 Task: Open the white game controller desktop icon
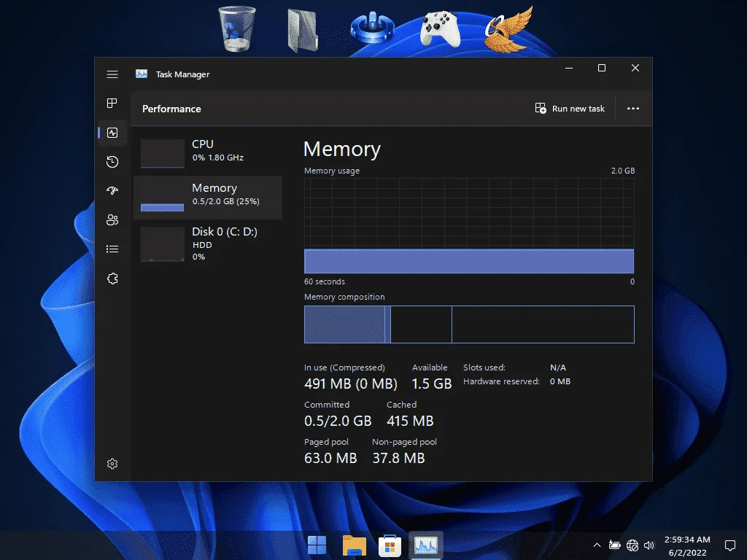point(440,29)
